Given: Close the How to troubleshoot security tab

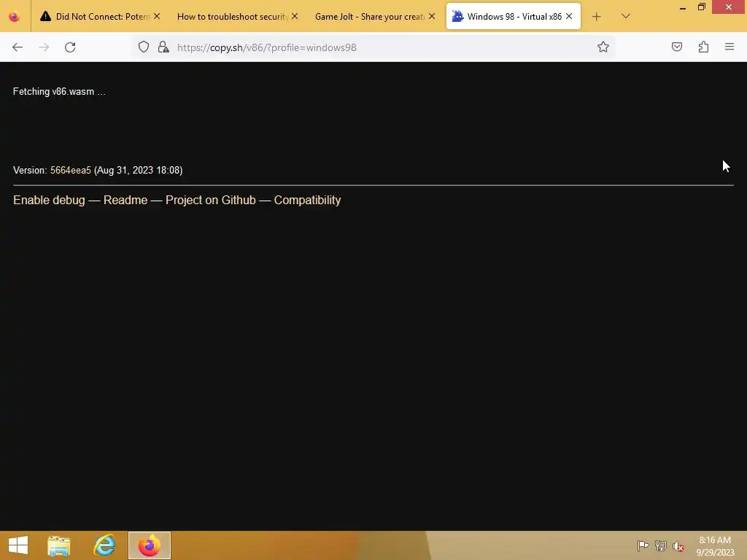Looking at the screenshot, I should [x=295, y=16].
